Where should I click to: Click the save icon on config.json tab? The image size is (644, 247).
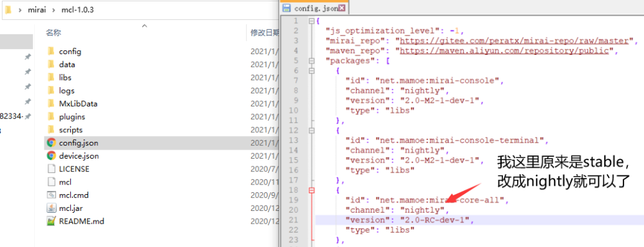click(287, 8)
